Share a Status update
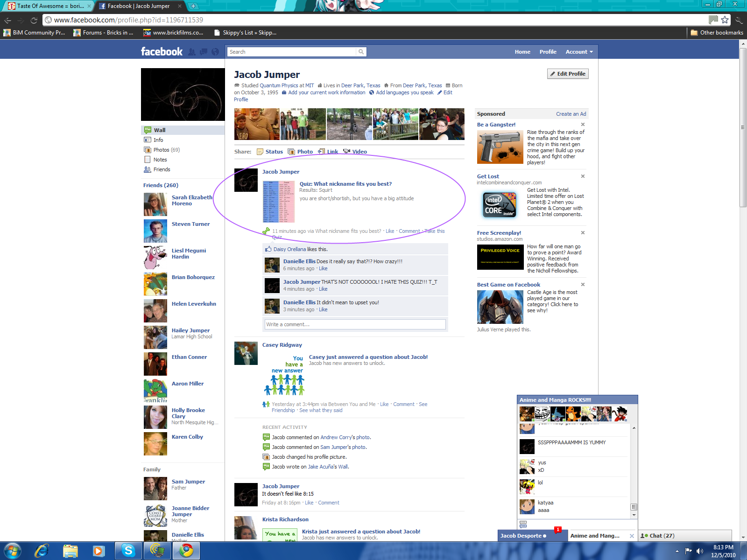The image size is (747, 560). tap(270, 152)
